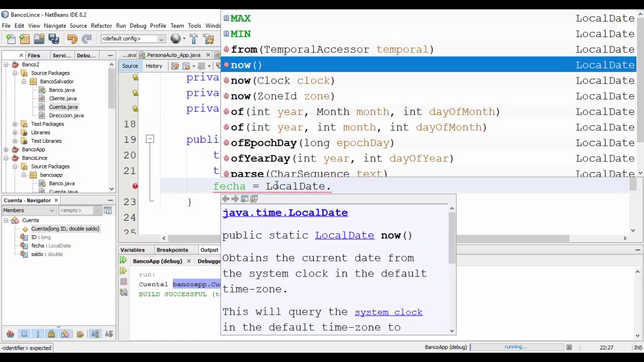Open the File menu
The image size is (644, 362).
pos(6,26)
